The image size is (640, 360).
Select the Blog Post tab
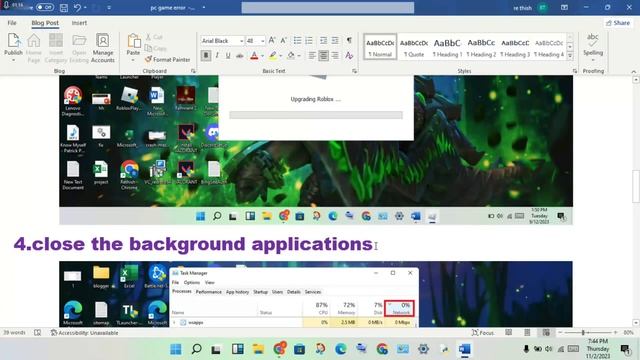(45, 23)
